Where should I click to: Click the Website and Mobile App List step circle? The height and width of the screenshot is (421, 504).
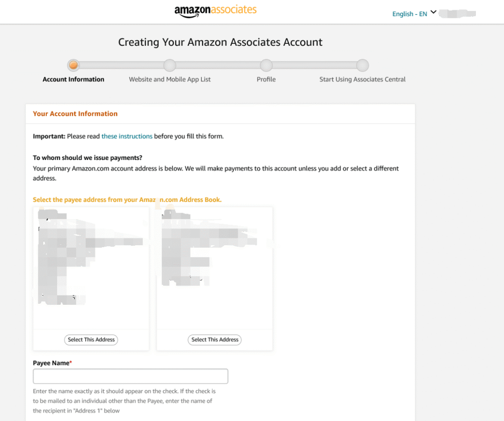pos(170,65)
